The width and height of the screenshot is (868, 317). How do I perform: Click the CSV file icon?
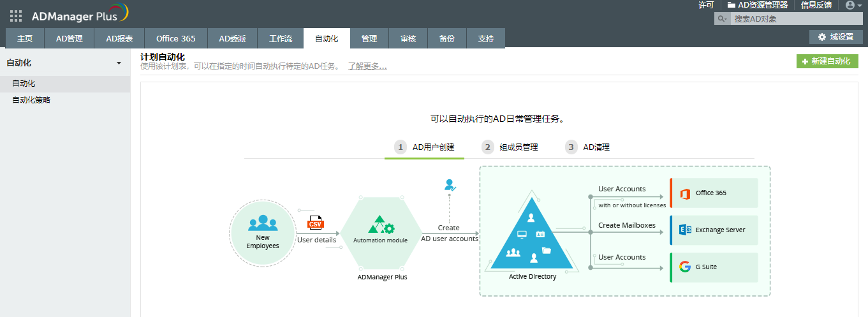pyautogui.click(x=316, y=223)
